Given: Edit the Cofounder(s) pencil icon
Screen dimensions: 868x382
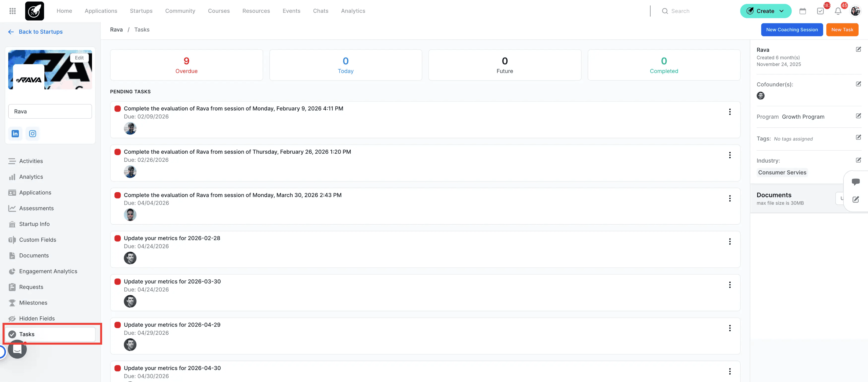Looking at the screenshot, I should (x=858, y=84).
